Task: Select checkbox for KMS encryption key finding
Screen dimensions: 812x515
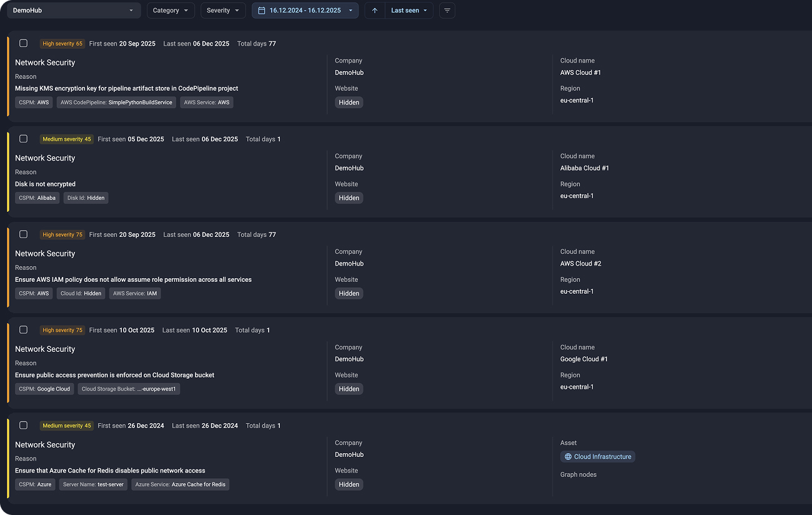Action: point(24,43)
